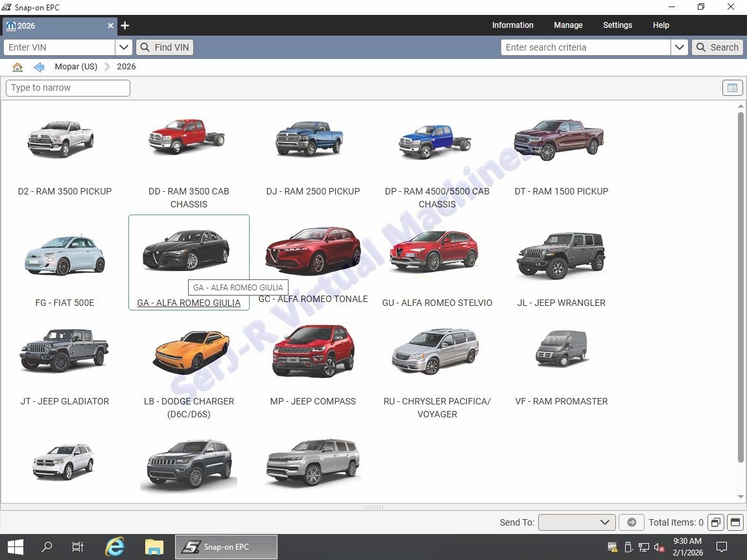The image size is (747, 560).
Task: Click the home icon in breadcrumb bar
Action: (x=18, y=67)
